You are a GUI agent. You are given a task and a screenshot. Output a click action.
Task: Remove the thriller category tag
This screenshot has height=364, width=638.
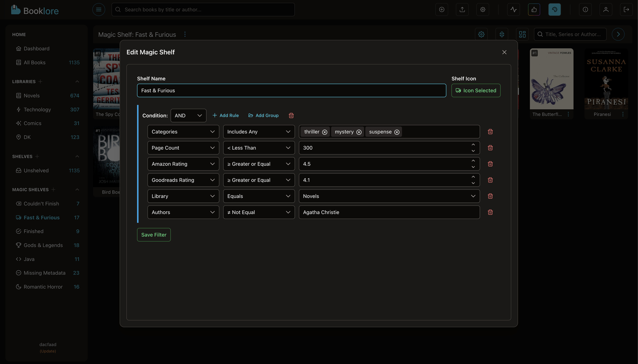coord(325,132)
